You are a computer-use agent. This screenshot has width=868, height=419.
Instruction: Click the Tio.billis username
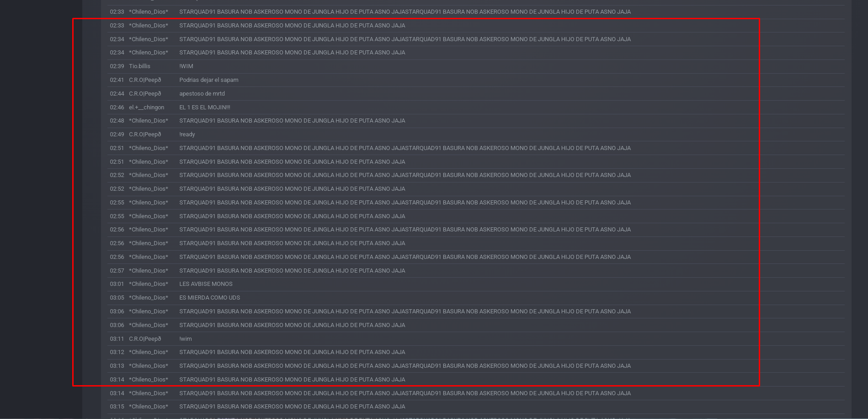pos(139,66)
